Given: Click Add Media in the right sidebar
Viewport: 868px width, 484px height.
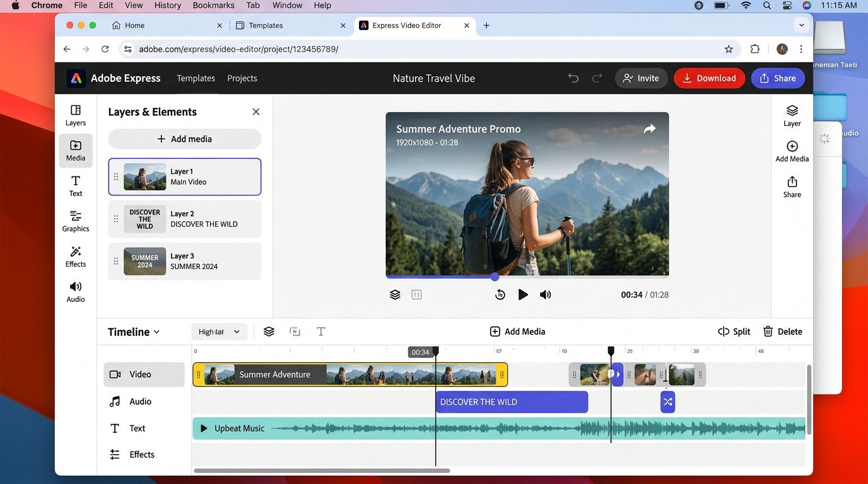Looking at the screenshot, I should coord(792,151).
